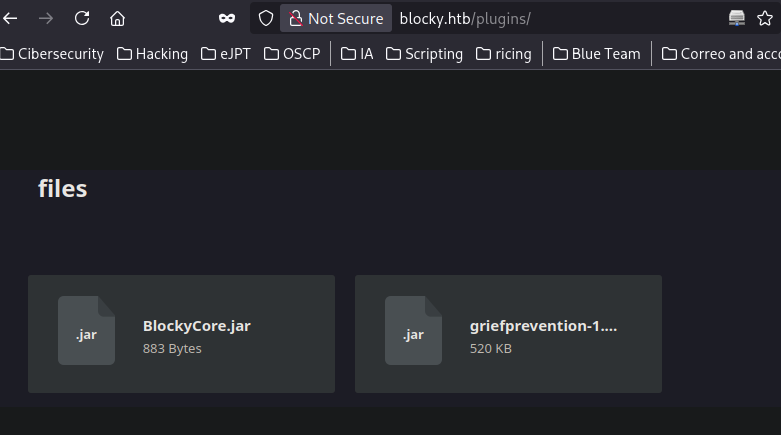
Task: Open the tracking protection shield icon
Action: point(266,19)
